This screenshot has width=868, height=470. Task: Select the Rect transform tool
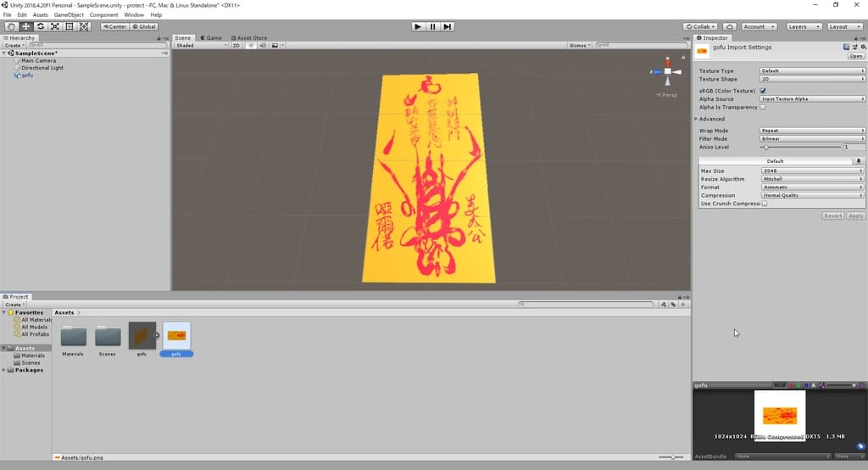point(70,26)
